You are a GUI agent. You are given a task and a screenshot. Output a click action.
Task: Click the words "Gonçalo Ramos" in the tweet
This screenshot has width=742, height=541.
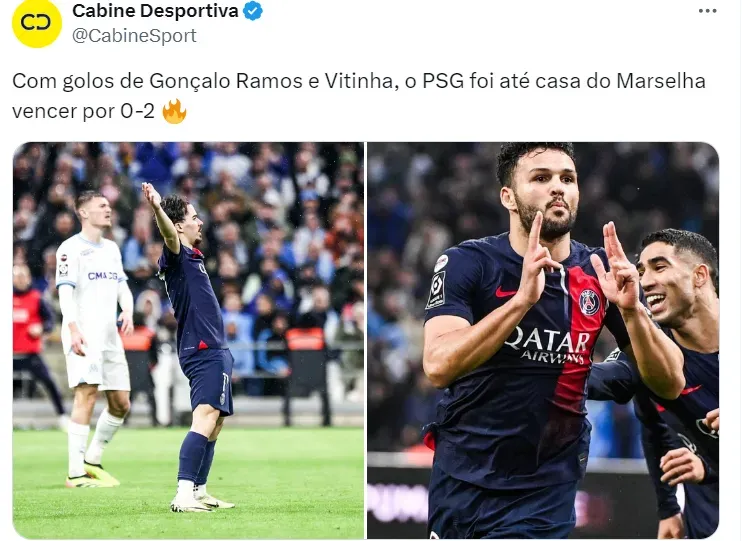point(226,81)
